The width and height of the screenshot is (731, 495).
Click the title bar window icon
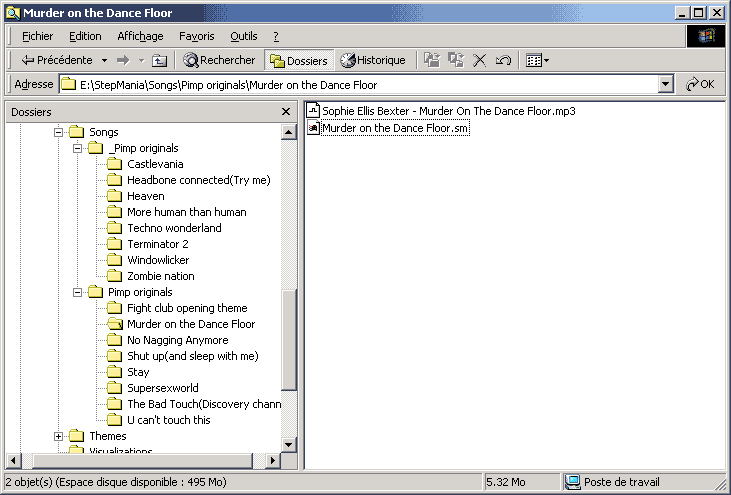[x=13, y=13]
